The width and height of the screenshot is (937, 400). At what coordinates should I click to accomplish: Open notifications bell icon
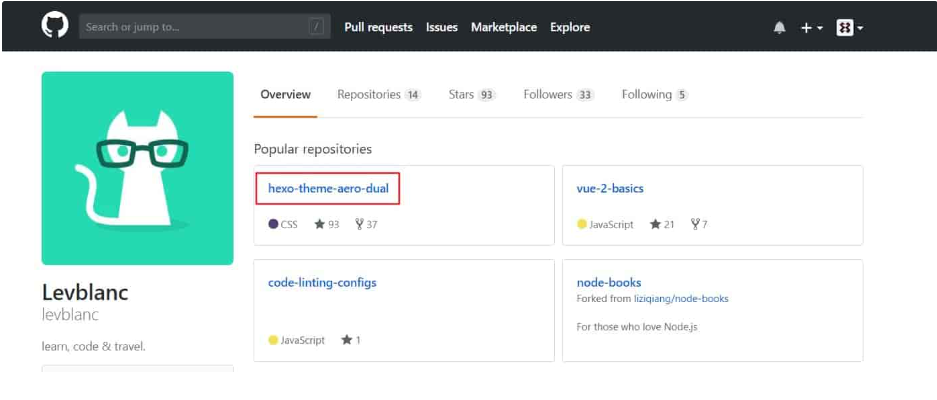tap(779, 28)
